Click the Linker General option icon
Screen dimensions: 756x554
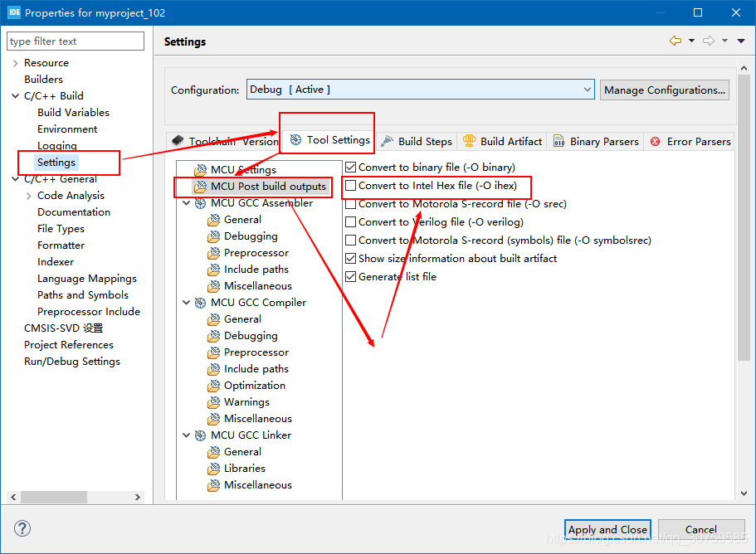[x=213, y=452]
